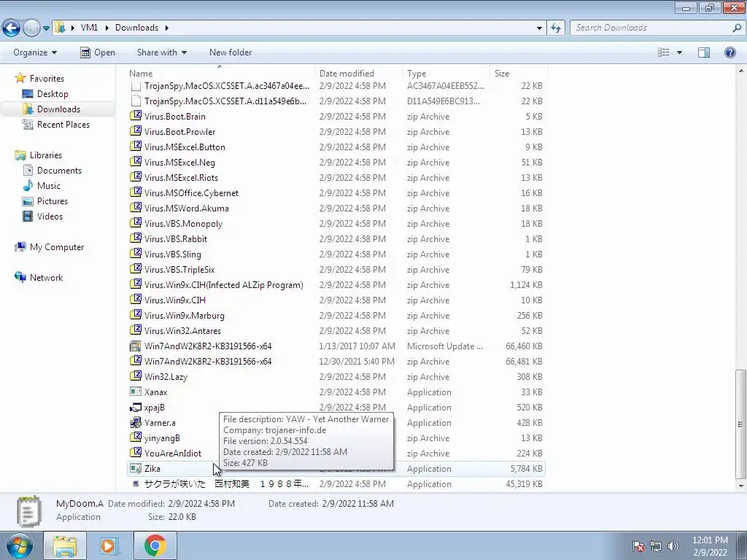747x560 pixels.
Task: Open the recent pages dropdown arrow
Action: click(46, 28)
